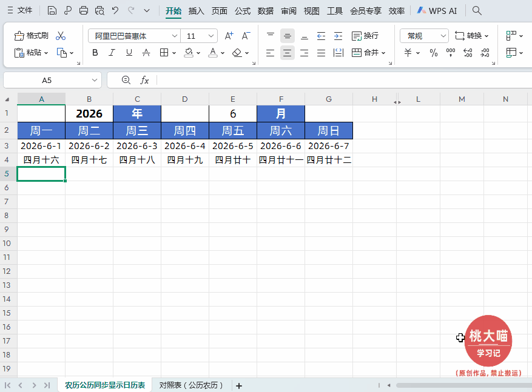Apply italic formatting with the I icon
532x392 pixels.
[x=112, y=53]
